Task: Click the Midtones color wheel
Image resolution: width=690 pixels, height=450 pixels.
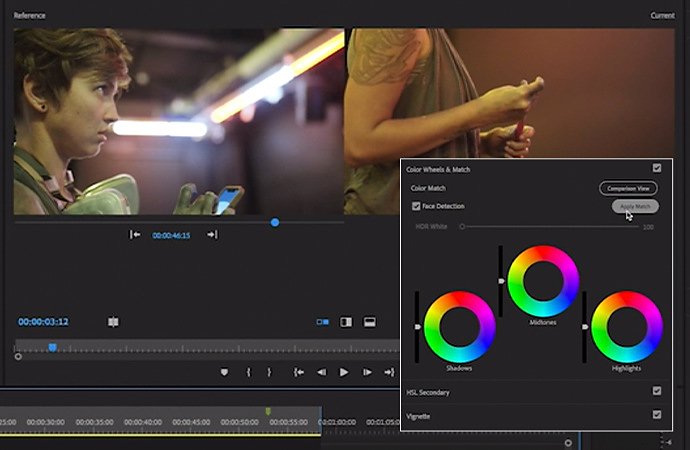Action: coord(543,281)
